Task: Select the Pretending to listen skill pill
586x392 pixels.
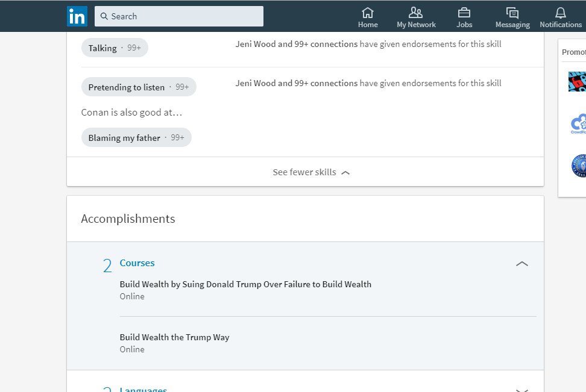Action: [139, 87]
